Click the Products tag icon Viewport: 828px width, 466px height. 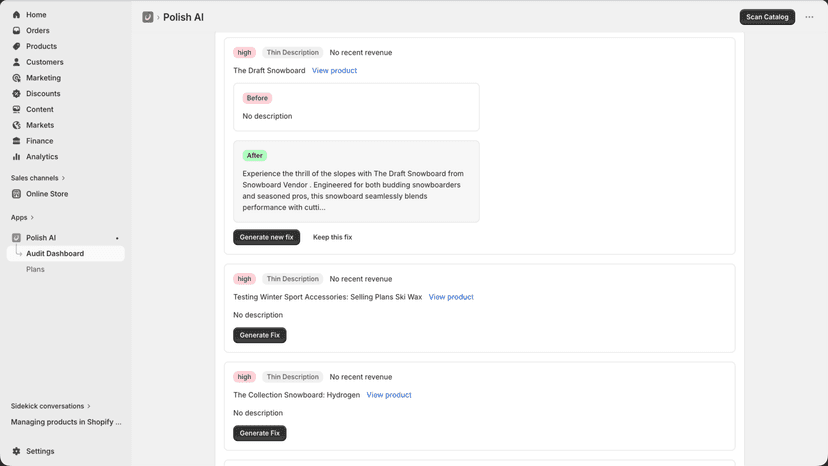(16, 46)
